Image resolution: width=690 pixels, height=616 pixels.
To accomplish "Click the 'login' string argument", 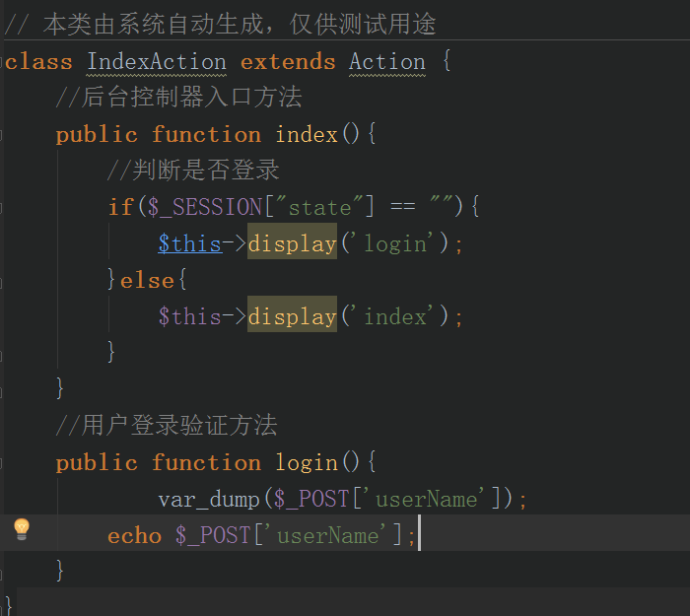I will (x=394, y=243).
